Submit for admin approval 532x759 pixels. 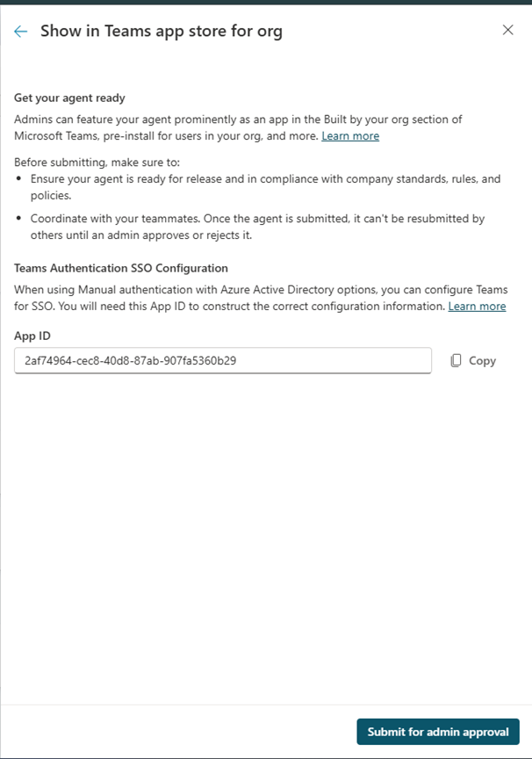tap(437, 732)
